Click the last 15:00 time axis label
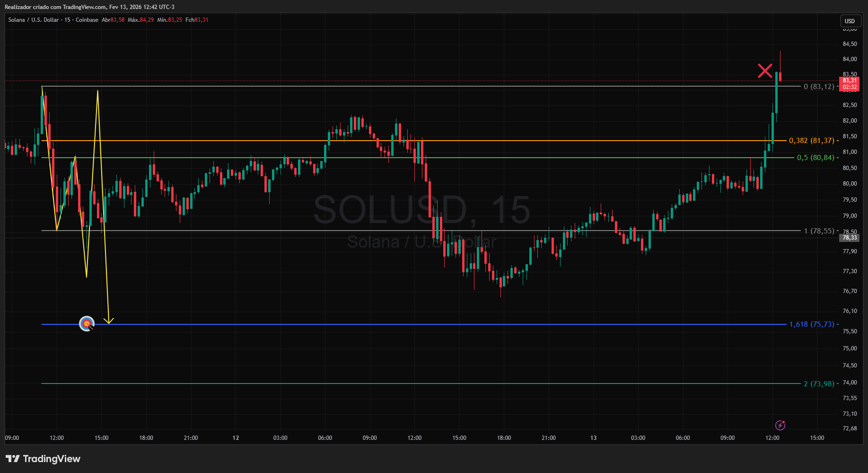 tap(817, 438)
